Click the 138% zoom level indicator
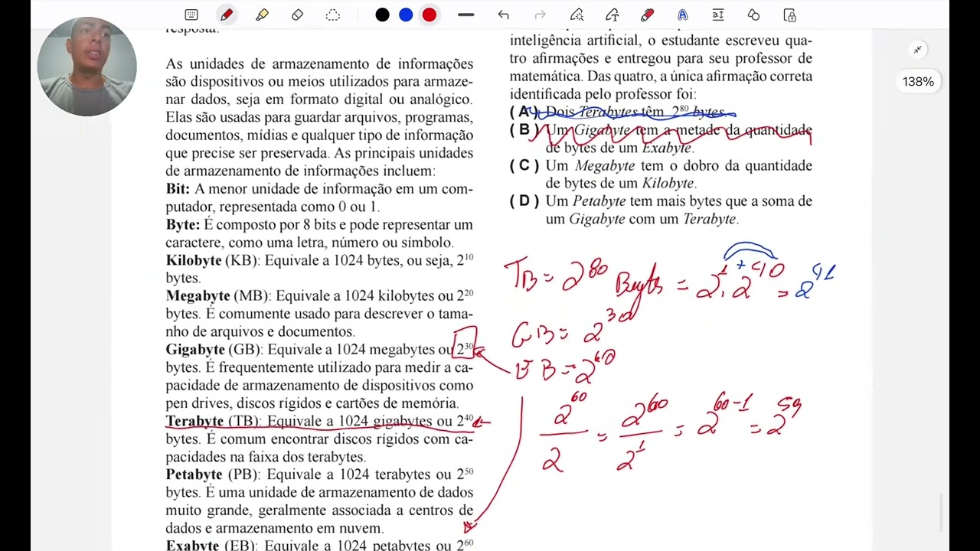 pos(918,82)
